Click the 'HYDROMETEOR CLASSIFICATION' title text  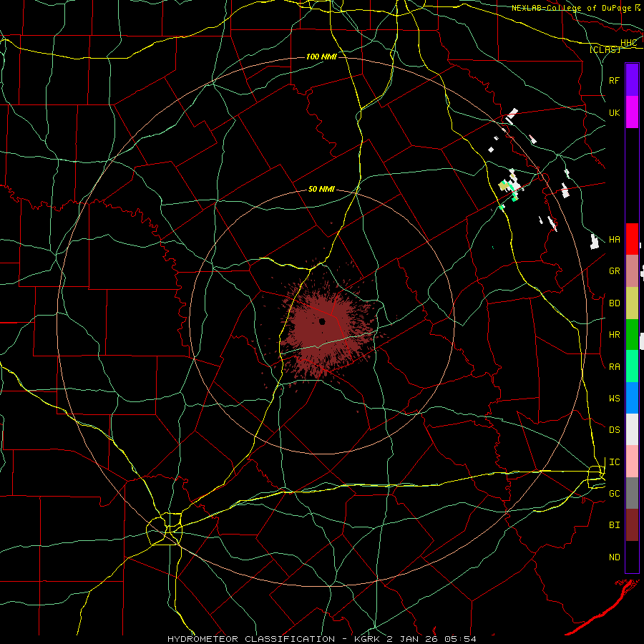(251, 639)
